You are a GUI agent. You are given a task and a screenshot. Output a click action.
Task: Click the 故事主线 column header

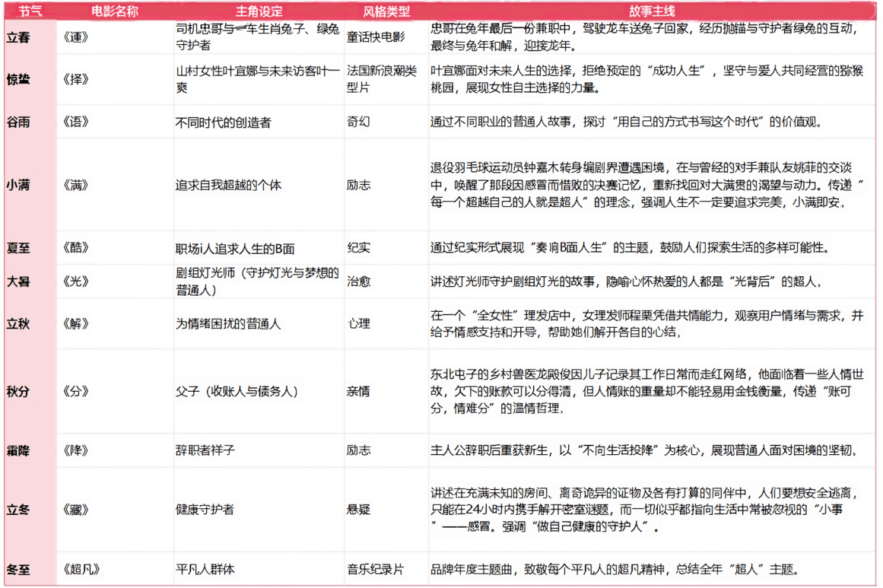(652, 11)
